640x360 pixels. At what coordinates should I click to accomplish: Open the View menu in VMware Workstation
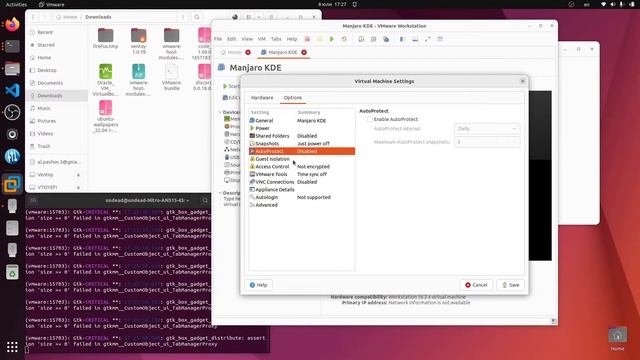click(x=247, y=39)
